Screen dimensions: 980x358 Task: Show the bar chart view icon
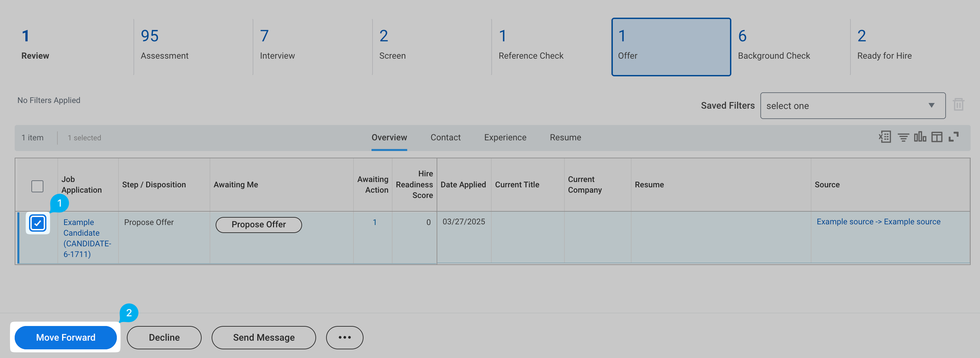coord(920,137)
